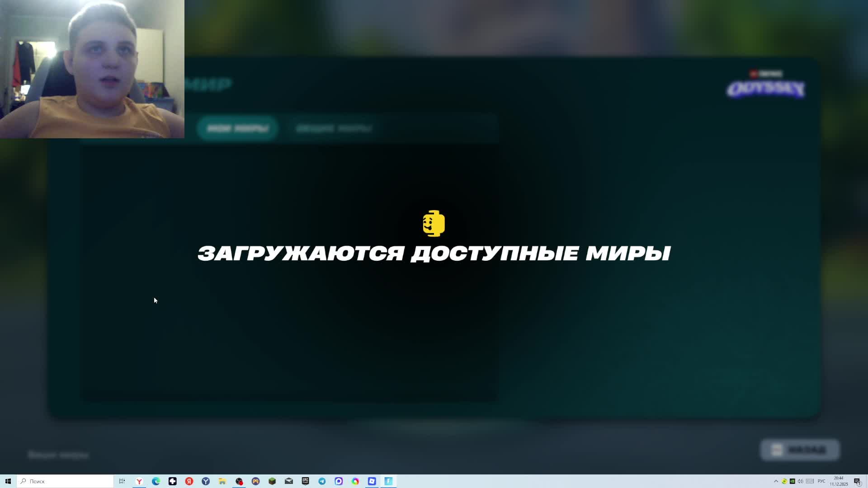Open Telegram from the taskbar

point(322,481)
